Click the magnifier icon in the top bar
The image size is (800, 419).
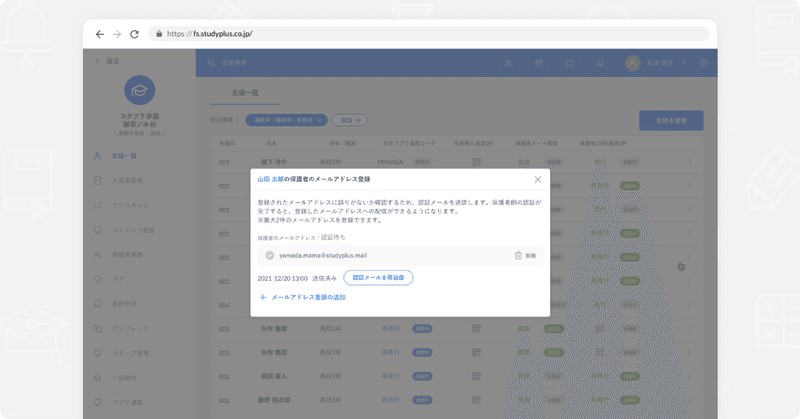click(x=211, y=63)
